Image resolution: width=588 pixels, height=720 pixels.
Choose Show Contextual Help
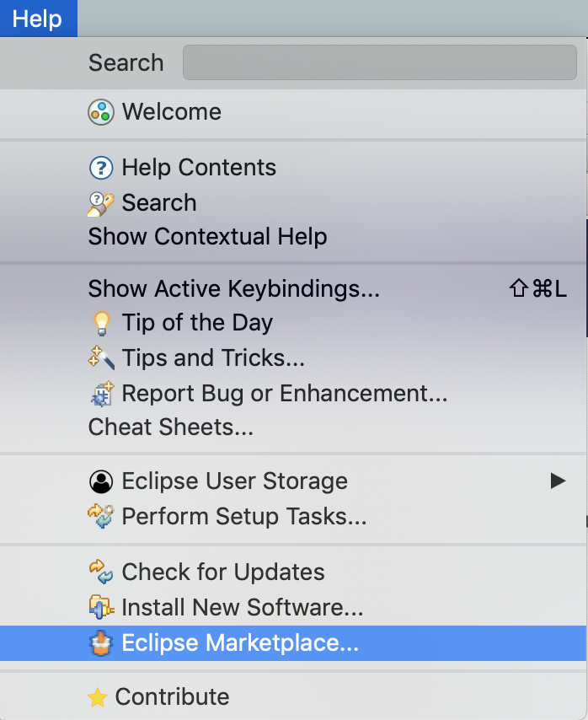(x=207, y=237)
